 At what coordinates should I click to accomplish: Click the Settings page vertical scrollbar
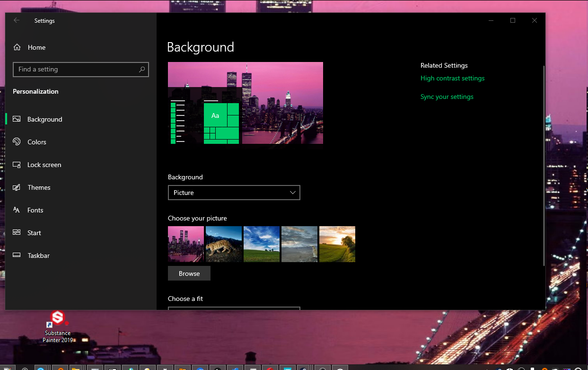544,166
